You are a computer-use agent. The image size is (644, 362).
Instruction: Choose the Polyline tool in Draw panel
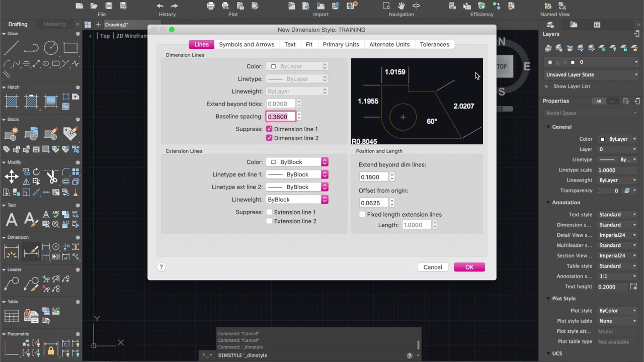tap(31, 48)
